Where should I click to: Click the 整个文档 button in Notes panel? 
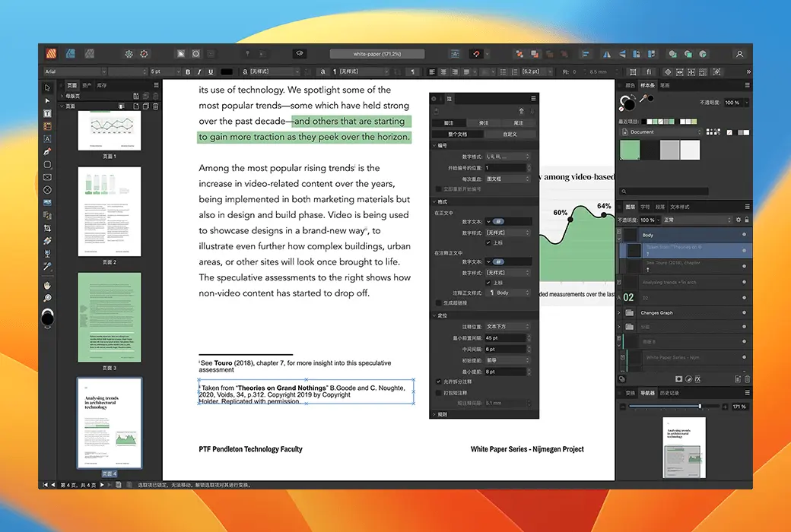458,134
